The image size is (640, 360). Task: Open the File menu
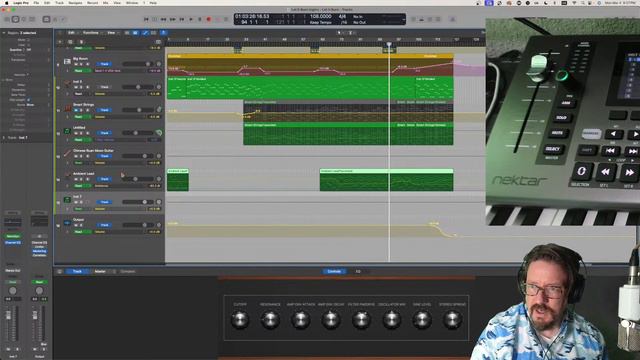[x=36, y=3]
